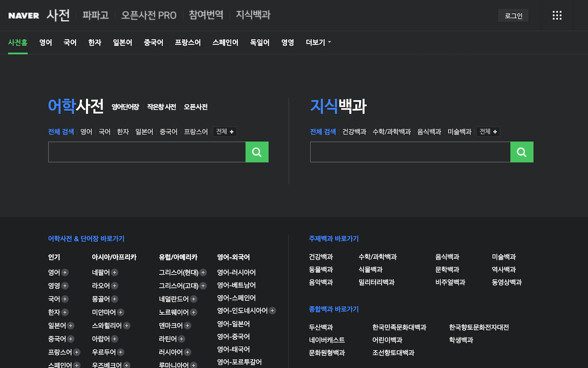
Task: Click the plus icon next to 덴마크어
Action: tap(188, 326)
